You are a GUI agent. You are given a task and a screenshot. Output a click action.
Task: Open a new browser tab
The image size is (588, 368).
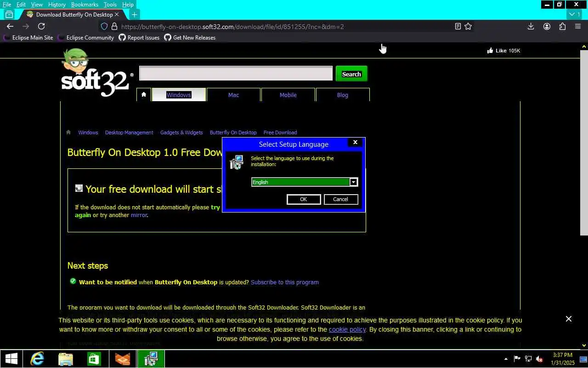click(134, 15)
